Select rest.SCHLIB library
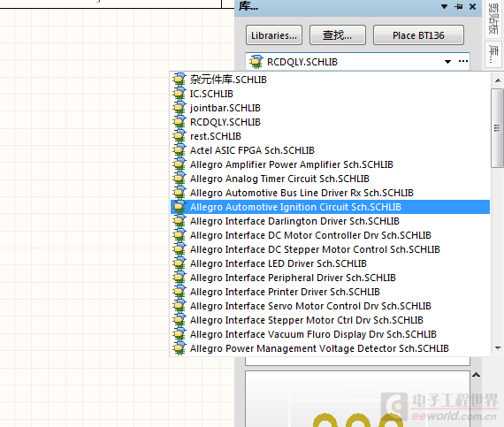Viewport: 504px width, 427px height. click(330, 136)
